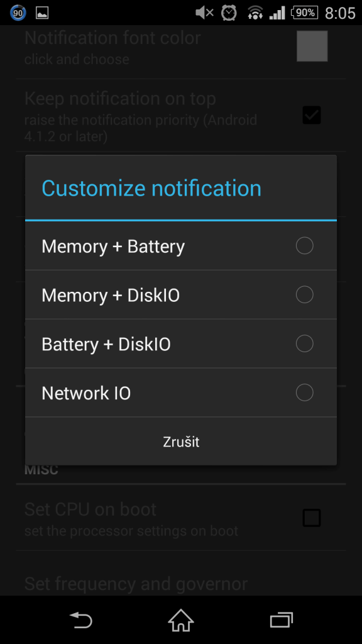Viewport: 362px width, 644px height.
Task: Tap the muted volume status icon
Action: pyautogui.click(x=204, y=13)
